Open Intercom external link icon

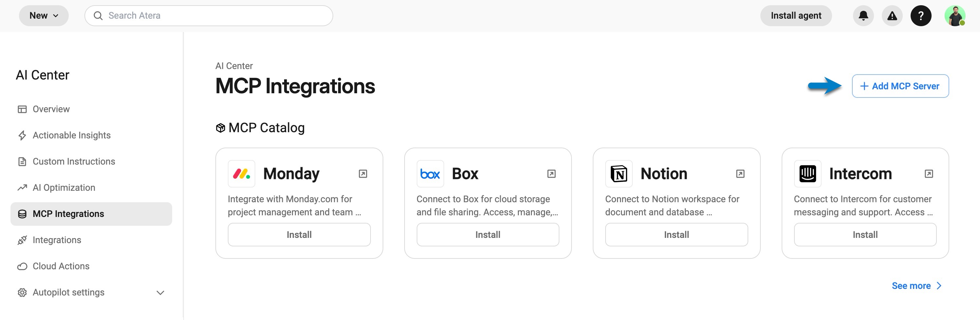(x=929, y=174)
